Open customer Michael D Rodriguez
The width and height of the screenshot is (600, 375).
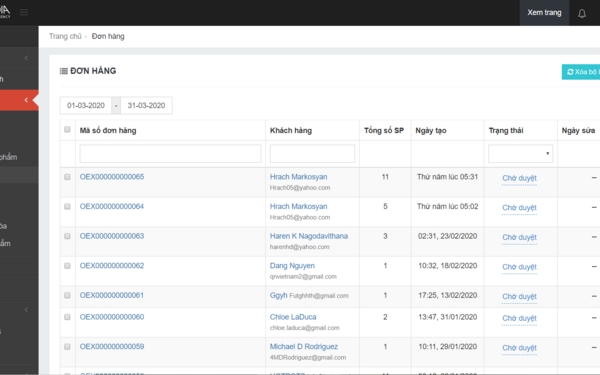click(x=304, y=347)
